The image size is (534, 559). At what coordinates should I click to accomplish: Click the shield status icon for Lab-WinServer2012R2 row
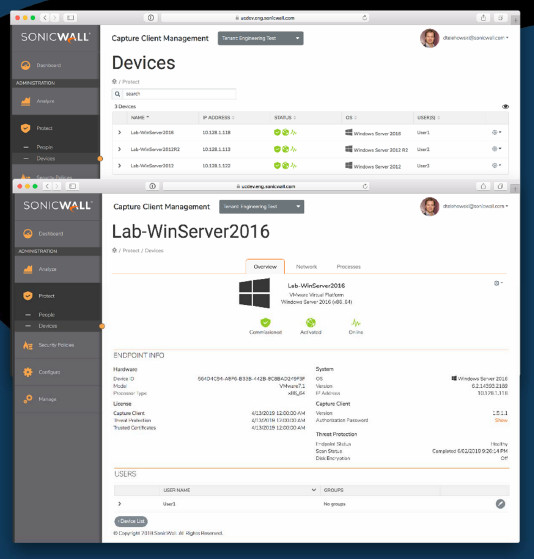tap(277, 149)
